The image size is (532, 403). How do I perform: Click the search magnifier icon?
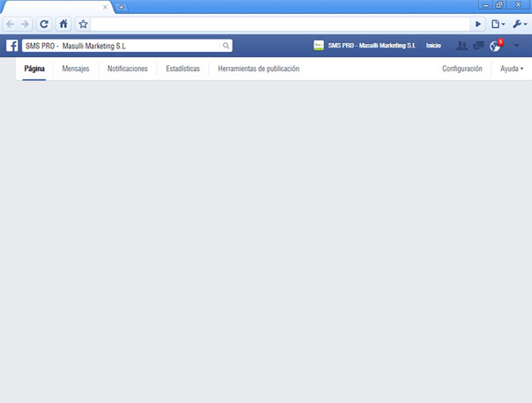point(225,46)
